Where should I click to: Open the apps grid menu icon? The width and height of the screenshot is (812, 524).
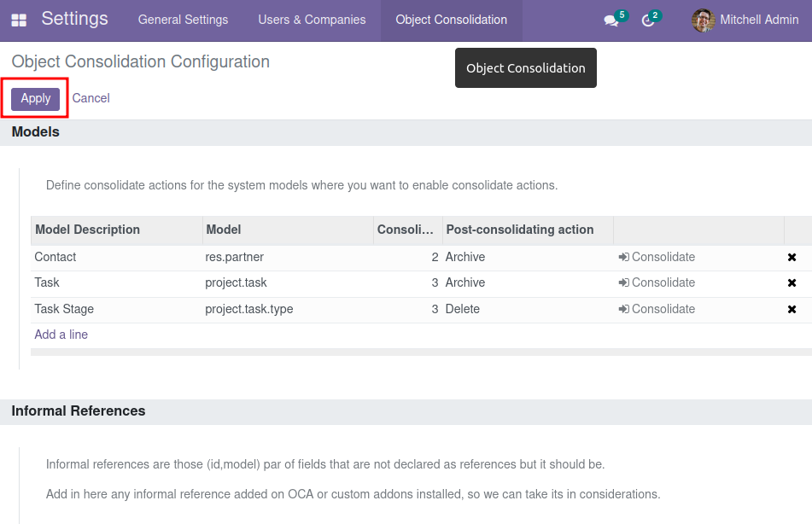pyautogui.click(x=19, y=20)
